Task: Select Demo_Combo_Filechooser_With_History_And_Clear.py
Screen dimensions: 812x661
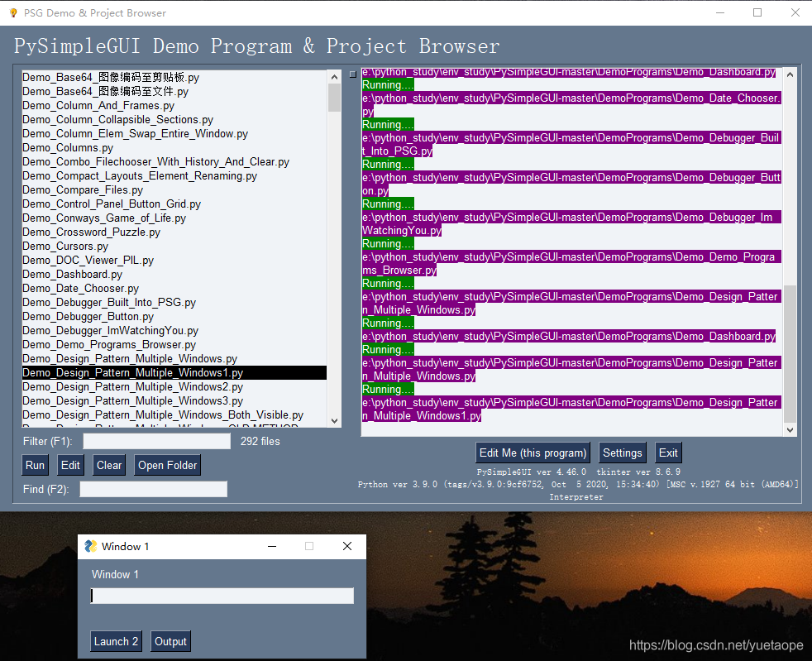Action: (174, 161)
